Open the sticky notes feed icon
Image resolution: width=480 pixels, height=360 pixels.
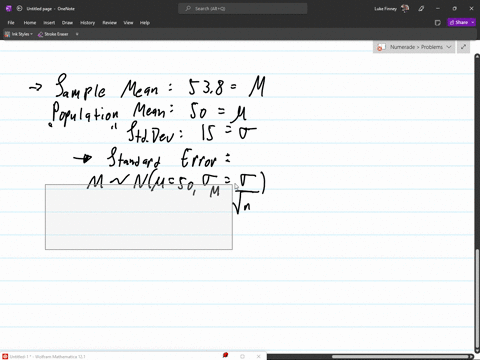pos(438,23)
